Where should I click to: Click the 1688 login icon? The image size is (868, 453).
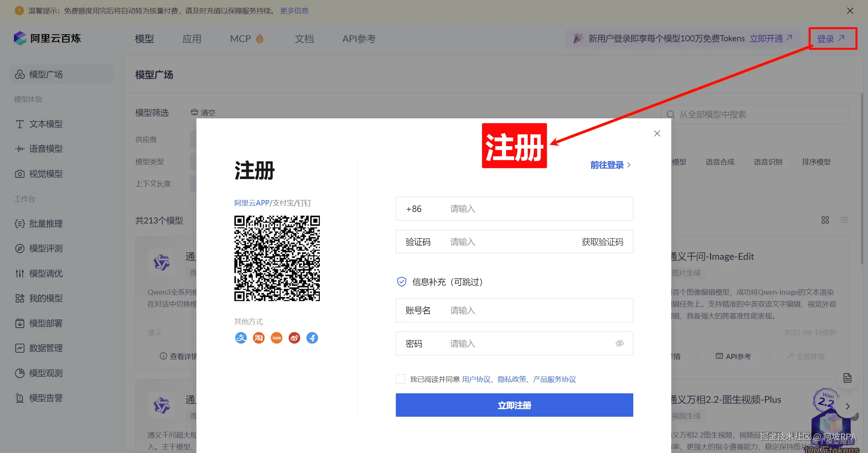point(276,338)
